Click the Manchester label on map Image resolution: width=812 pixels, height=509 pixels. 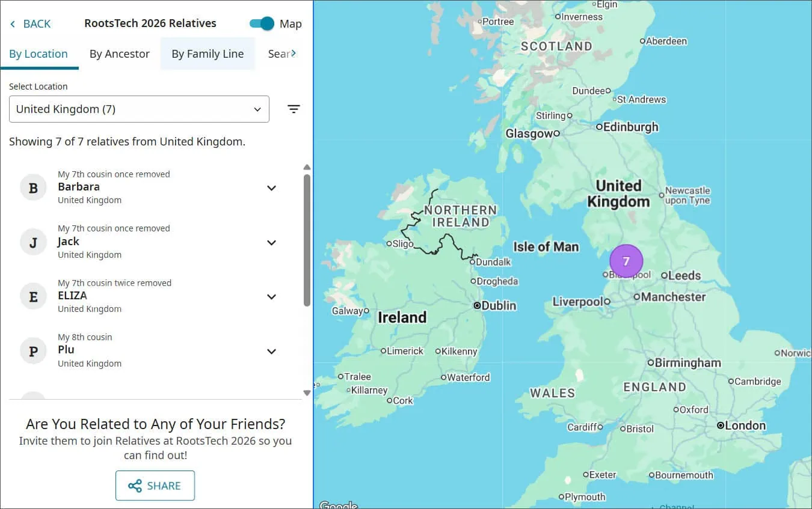coord(674,297)
